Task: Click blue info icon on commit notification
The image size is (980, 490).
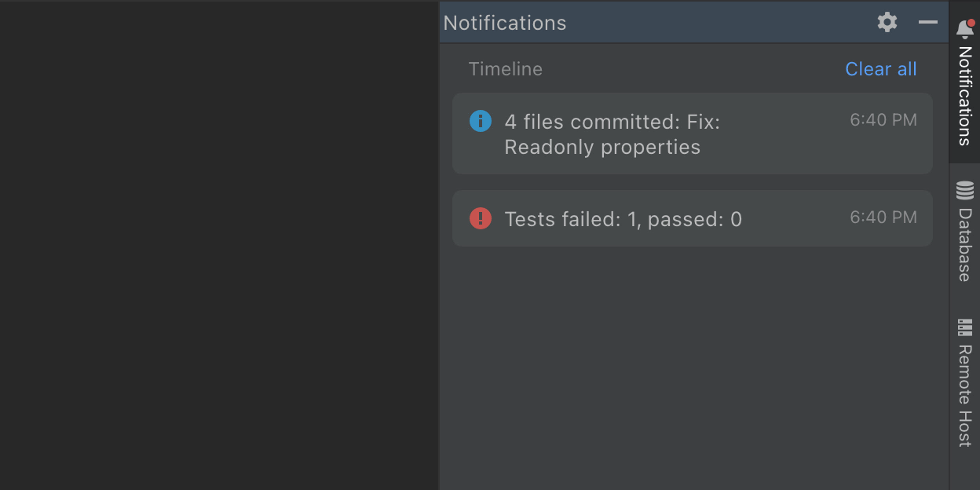Action: 480,121
